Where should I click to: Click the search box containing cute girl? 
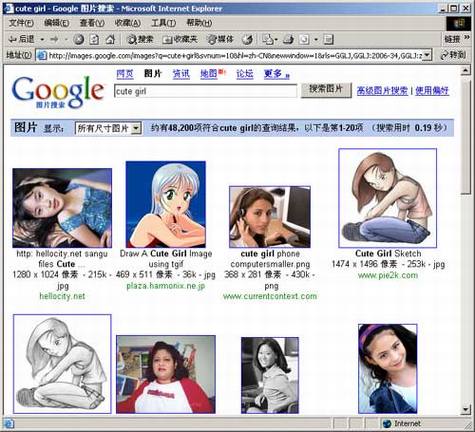205,91
